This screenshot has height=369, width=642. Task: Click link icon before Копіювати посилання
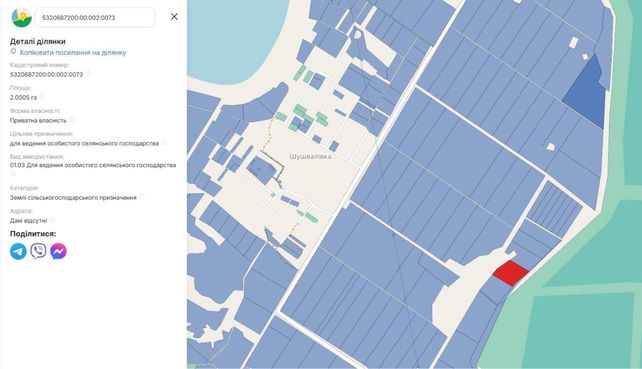[13, 52]
